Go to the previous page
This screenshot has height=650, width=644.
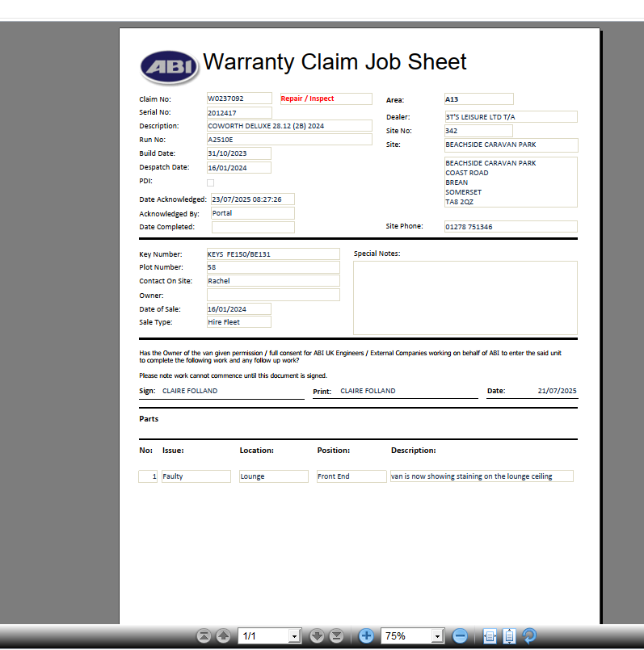(223, 635)
